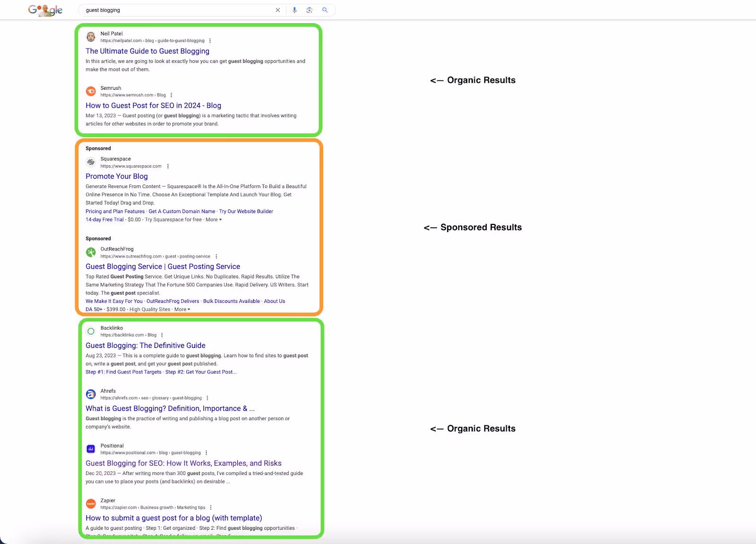Viewport: 756px width, 544px height.
Task: Expand the More dropdown in Squarespace ad
Action: pos(214,220)
